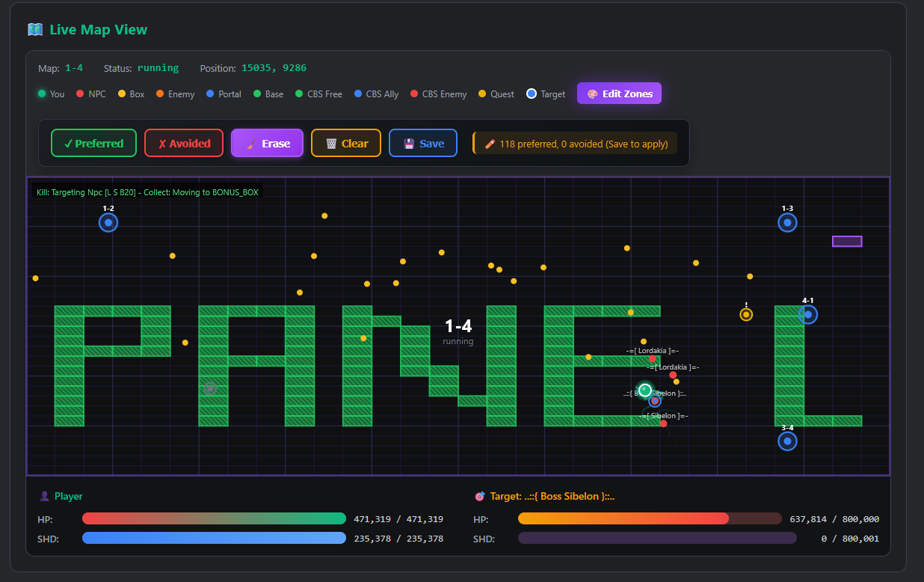Click the 1-2 portal marker

[x=108, y=222]
